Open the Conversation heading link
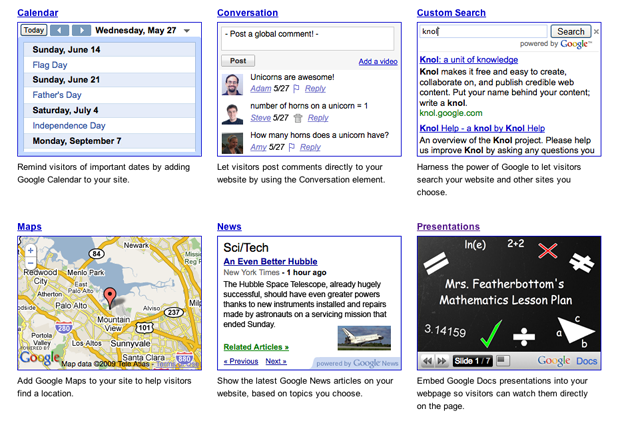 [248, 13]
